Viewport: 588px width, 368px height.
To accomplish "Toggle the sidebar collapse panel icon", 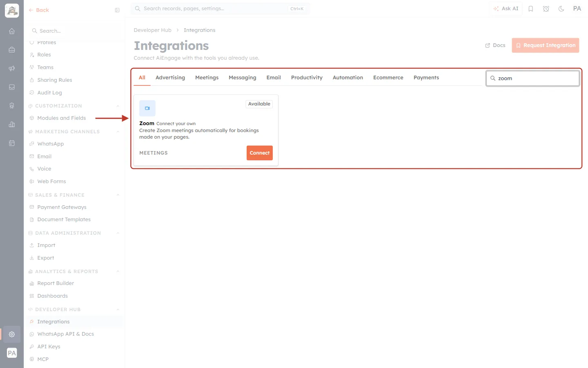I will [117, 10].
